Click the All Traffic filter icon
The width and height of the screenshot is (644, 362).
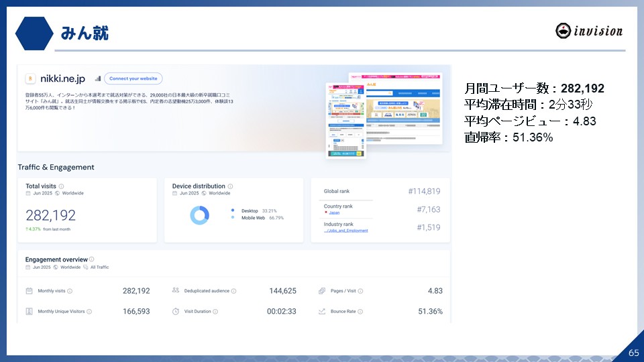(x=85, y=267)
